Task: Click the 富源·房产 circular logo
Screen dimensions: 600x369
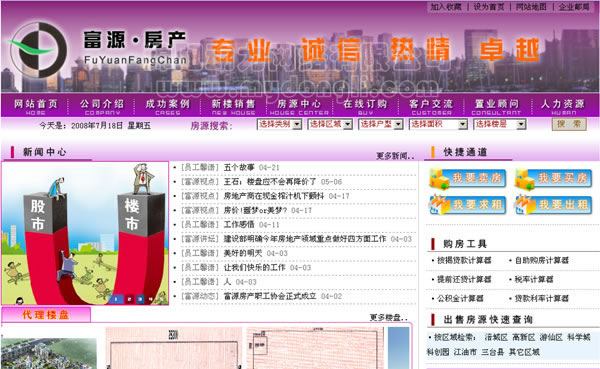Action: tap(38, 50)
